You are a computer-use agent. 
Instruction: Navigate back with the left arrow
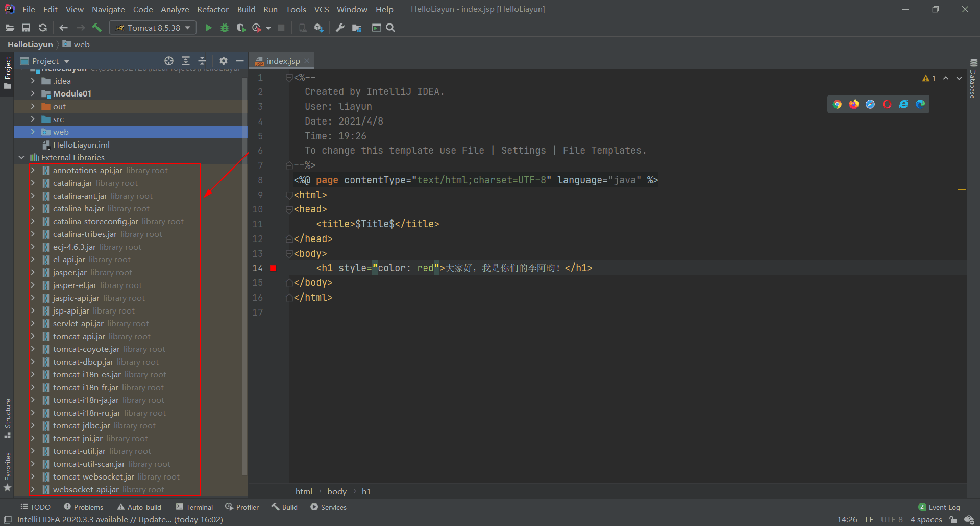point(63,28)
